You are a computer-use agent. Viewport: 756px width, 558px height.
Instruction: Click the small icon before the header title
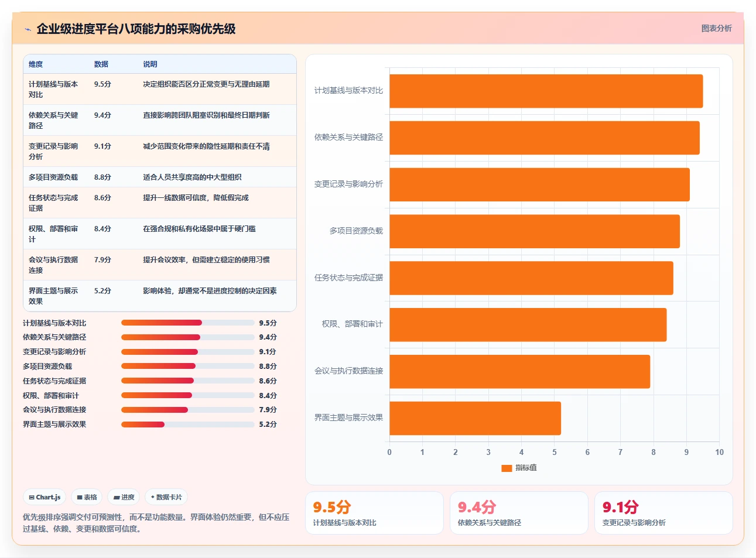[x=28, y=29]
